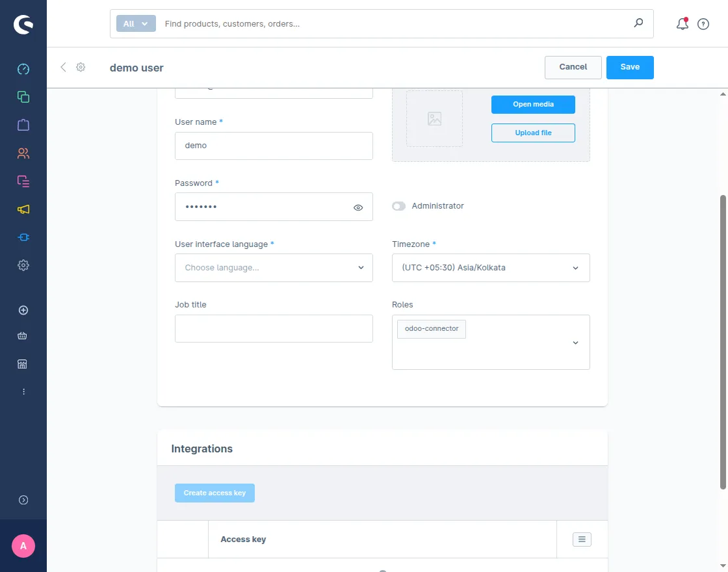728x572 pixels.
Task: Click the settings gear beside page title
Action: (x=81, y=68)
